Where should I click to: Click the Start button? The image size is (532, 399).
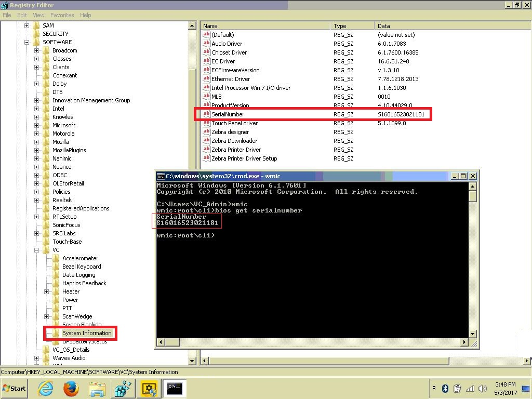click(14, 388)
